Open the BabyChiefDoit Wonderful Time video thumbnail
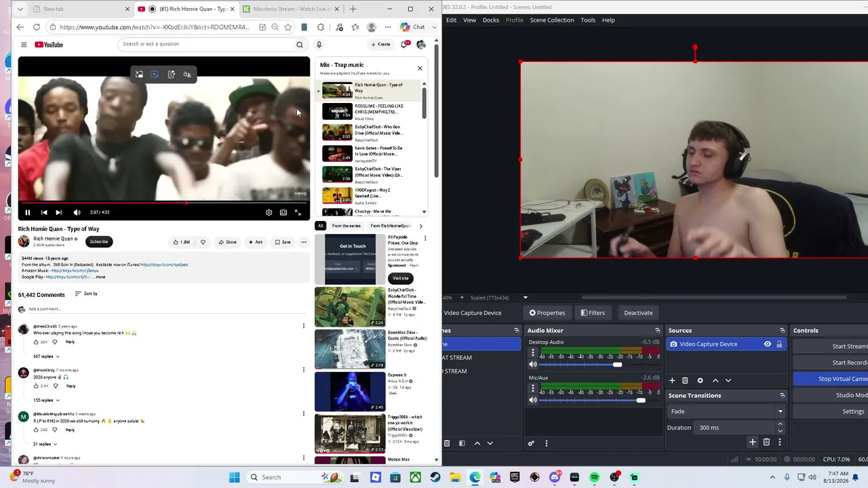 point(350,307)
